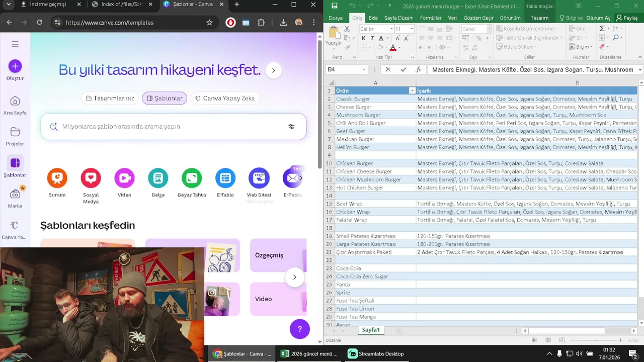The height and width of the screenshot is (362, 644).
Task: Reload the Canva page
Action: point(40,23)
